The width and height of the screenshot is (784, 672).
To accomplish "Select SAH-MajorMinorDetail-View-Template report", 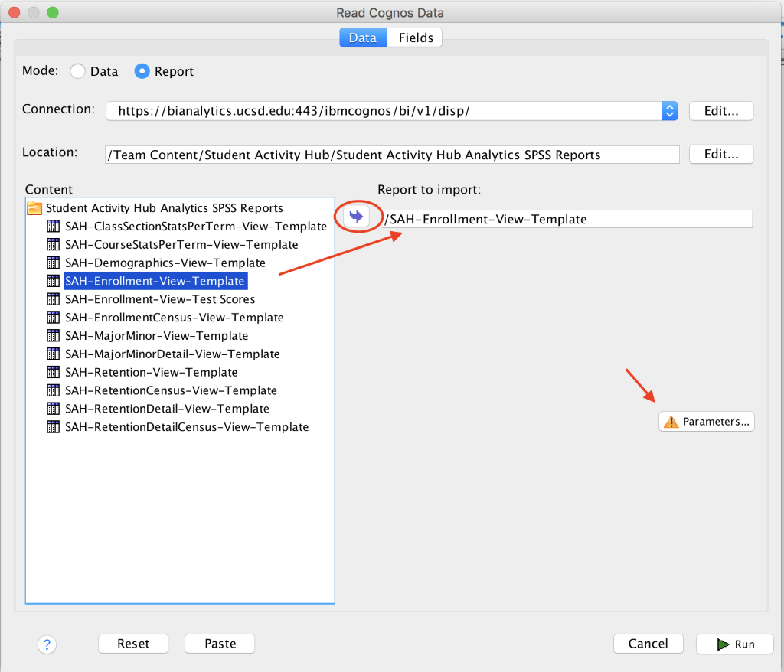I will (172, 354).
